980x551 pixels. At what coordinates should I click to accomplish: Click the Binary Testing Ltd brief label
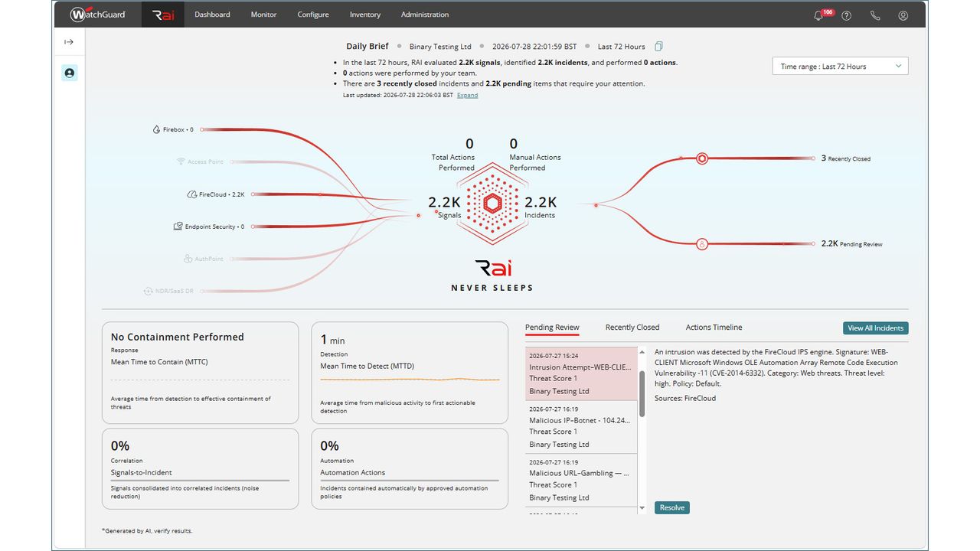coord(440,47)
